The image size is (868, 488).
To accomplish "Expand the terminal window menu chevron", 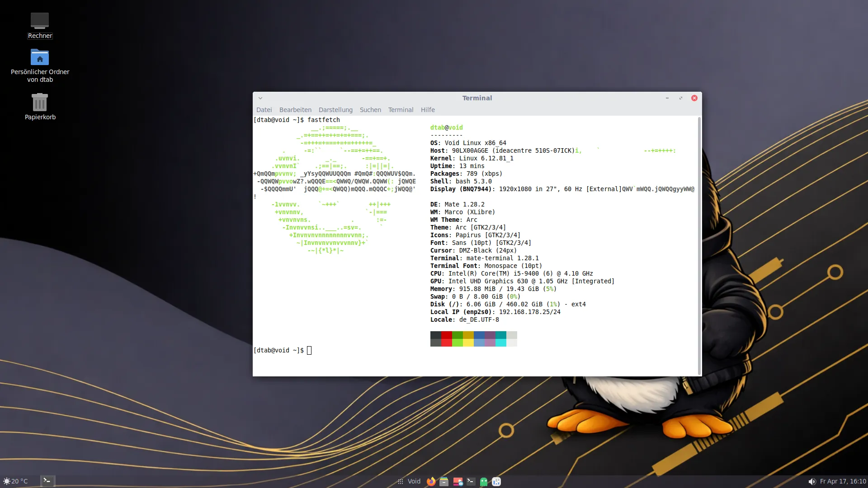I will [x=260, y=98].
